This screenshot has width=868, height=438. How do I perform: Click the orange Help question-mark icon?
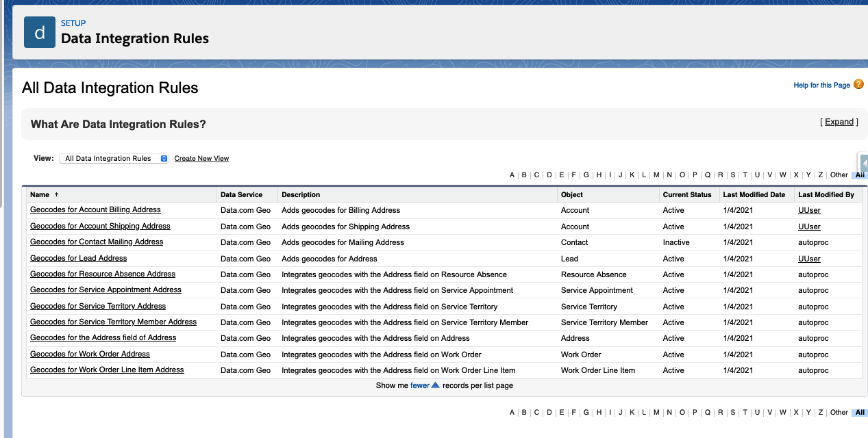858,84
